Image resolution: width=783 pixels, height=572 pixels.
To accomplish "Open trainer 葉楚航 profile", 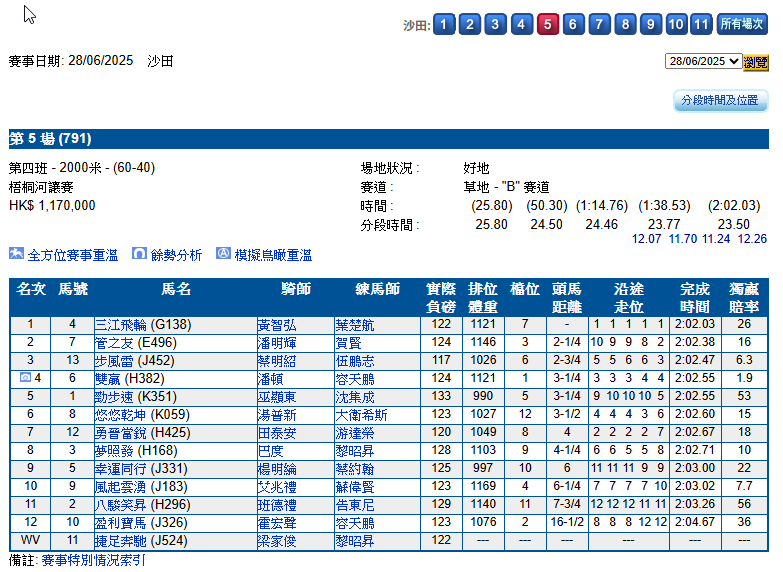I will [355, 325].
